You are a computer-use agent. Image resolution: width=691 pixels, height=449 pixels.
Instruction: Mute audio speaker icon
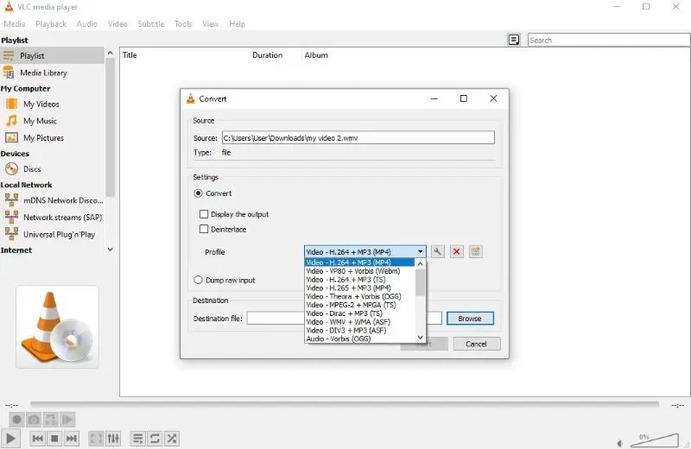pyautogui.click(x=620, y=443)
